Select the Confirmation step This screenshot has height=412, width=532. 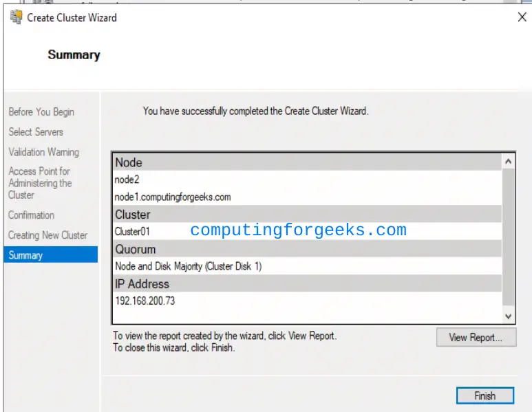click(x=31, y=215)
